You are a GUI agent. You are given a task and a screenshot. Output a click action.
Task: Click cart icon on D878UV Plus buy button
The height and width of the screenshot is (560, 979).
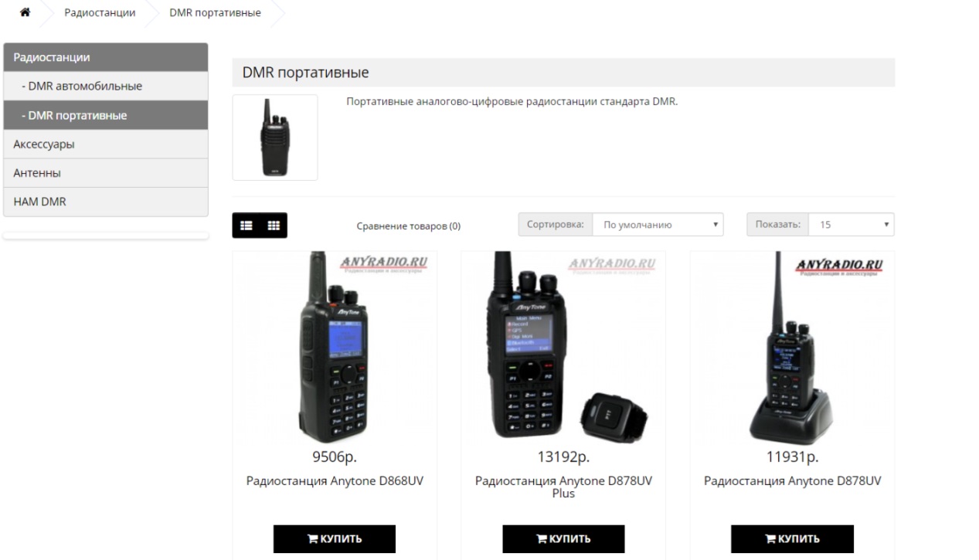(542, 539)
